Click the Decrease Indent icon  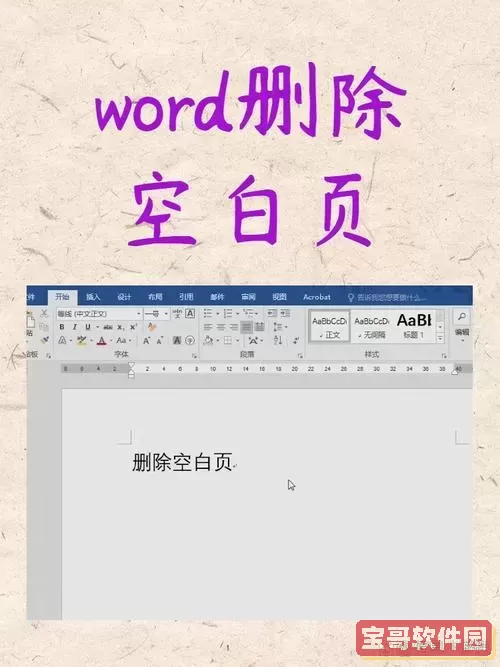[x=272, y=314]
